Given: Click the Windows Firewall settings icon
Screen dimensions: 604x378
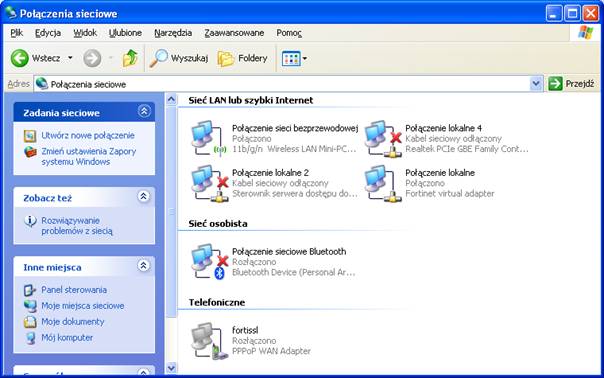Looking at the screenshot, I should [30, 151].
